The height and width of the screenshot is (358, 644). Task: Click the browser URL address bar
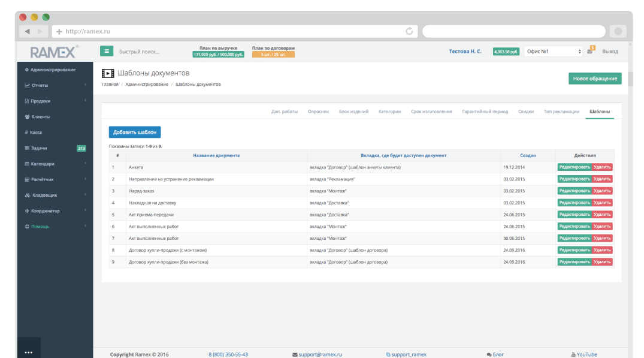point(234,31)
